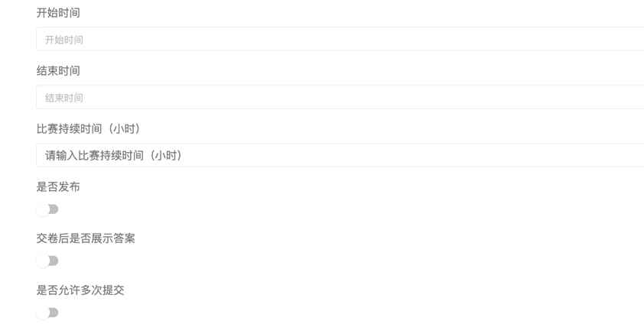Turn on the 是否允许多次提交 switch

47,312
